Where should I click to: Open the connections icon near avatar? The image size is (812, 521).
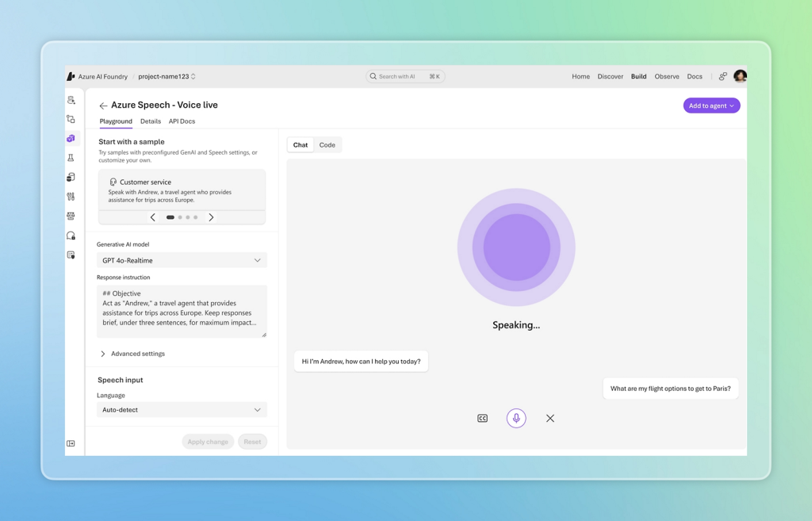pos(723,77)
